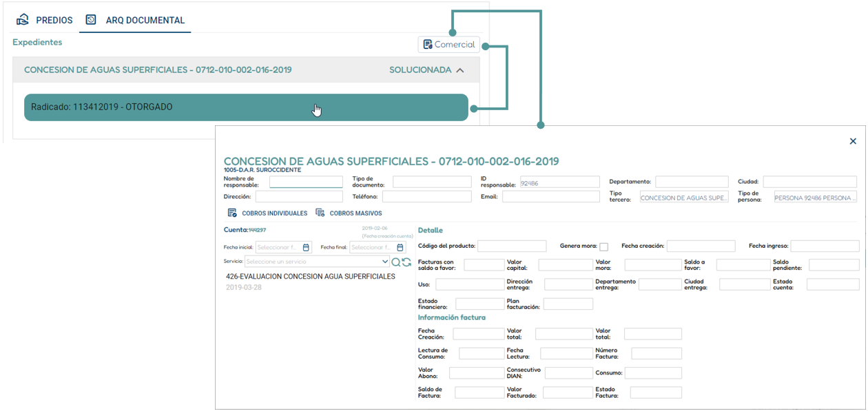Screen dimensions: 868x411
Task: Click the 1005-D.A.R. SUROCCIDENTE subtitle
Action: 262,169
